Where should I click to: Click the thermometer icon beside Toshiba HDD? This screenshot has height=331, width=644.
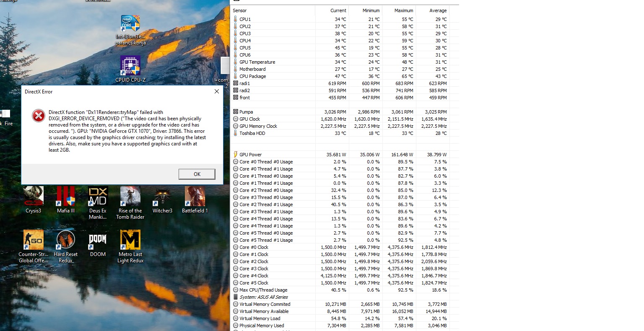235,133
